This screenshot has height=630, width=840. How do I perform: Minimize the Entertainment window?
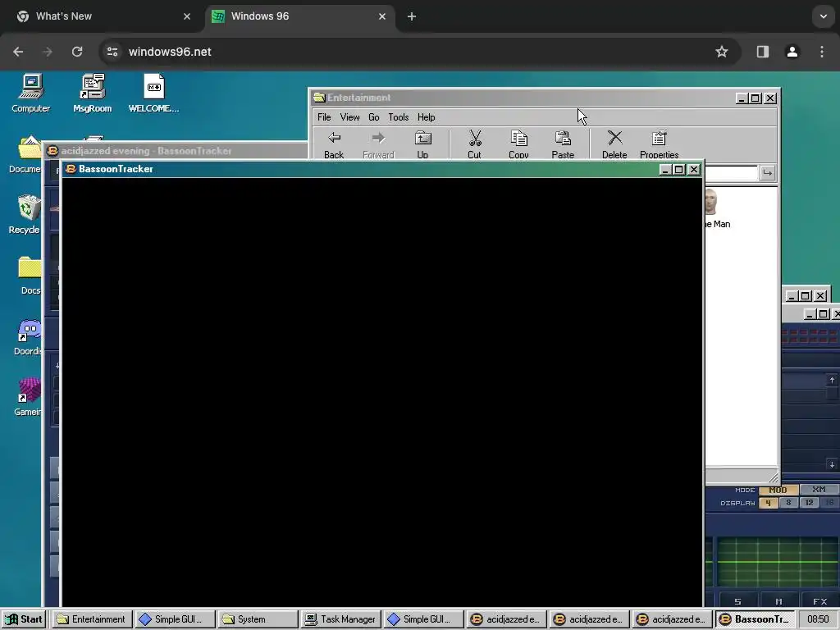click(x=742, y=98)
